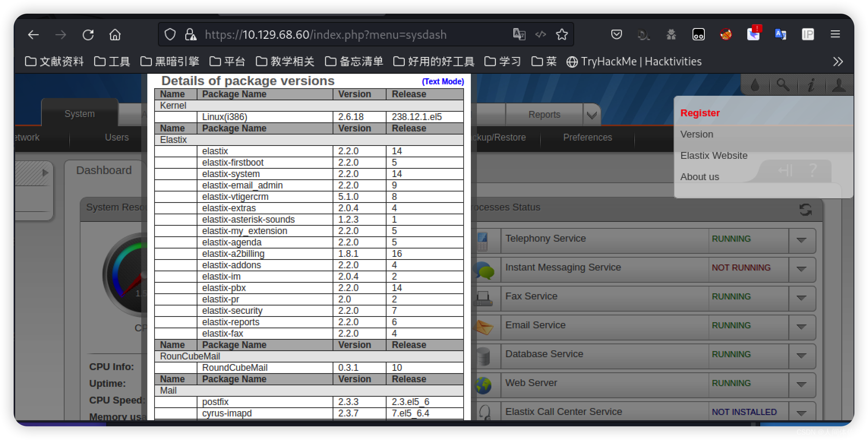The height and width of the screenshot is (440, 868).
Task: Click the info icon in Elastix header
Action: coord(812,84)
